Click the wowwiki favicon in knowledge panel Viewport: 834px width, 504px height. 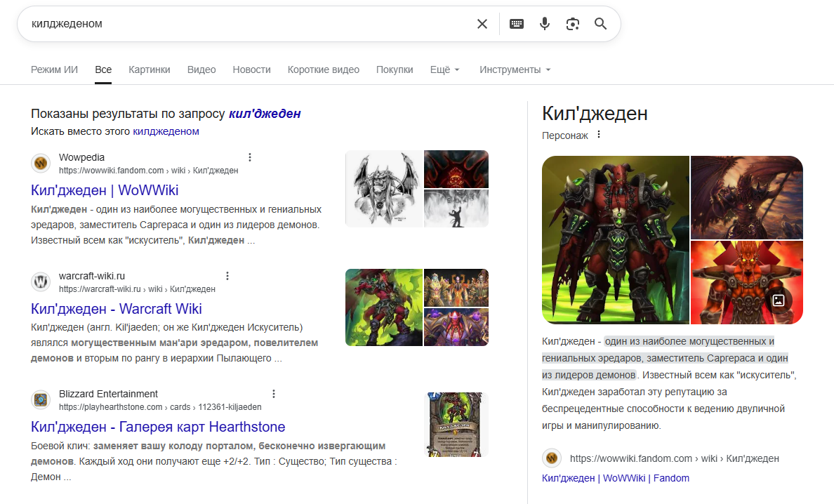click(552, 458)
